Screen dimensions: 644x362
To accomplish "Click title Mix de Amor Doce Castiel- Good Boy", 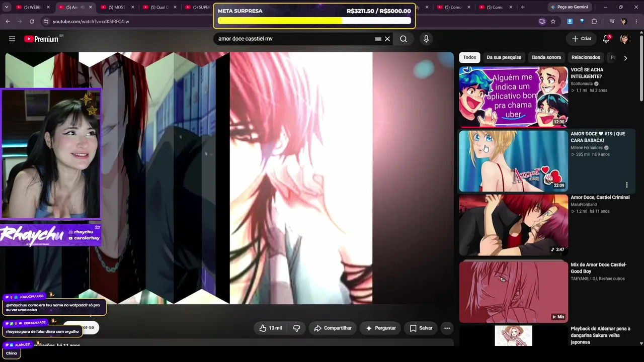I will (x=598, y=268).
